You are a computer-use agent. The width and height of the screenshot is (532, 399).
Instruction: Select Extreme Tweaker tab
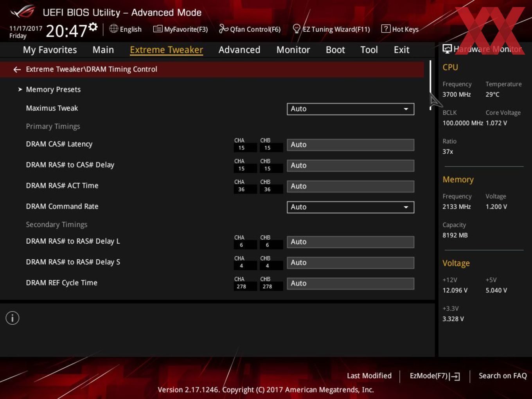(166, 50)
